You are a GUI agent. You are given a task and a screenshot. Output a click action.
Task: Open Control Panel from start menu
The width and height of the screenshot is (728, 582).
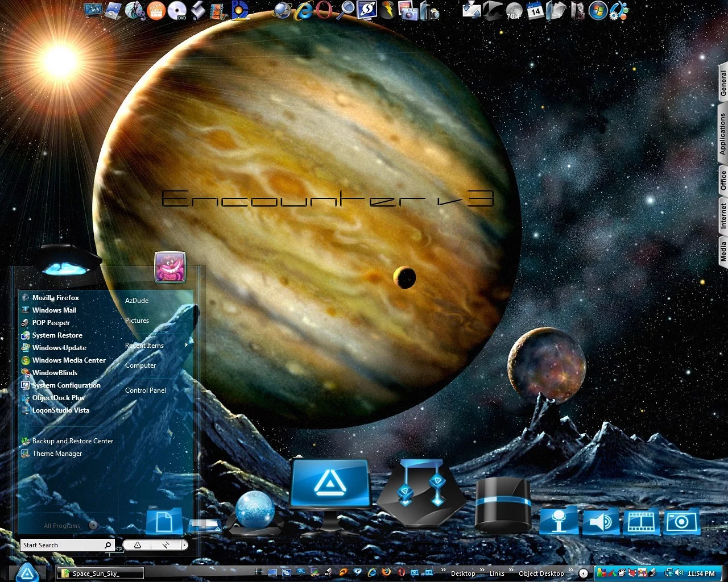146,390
